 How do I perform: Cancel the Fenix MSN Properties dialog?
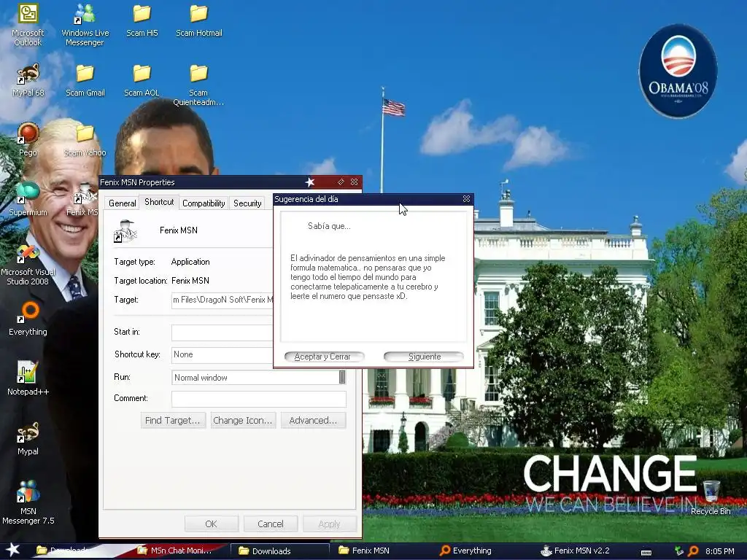[x=271, y=524]
